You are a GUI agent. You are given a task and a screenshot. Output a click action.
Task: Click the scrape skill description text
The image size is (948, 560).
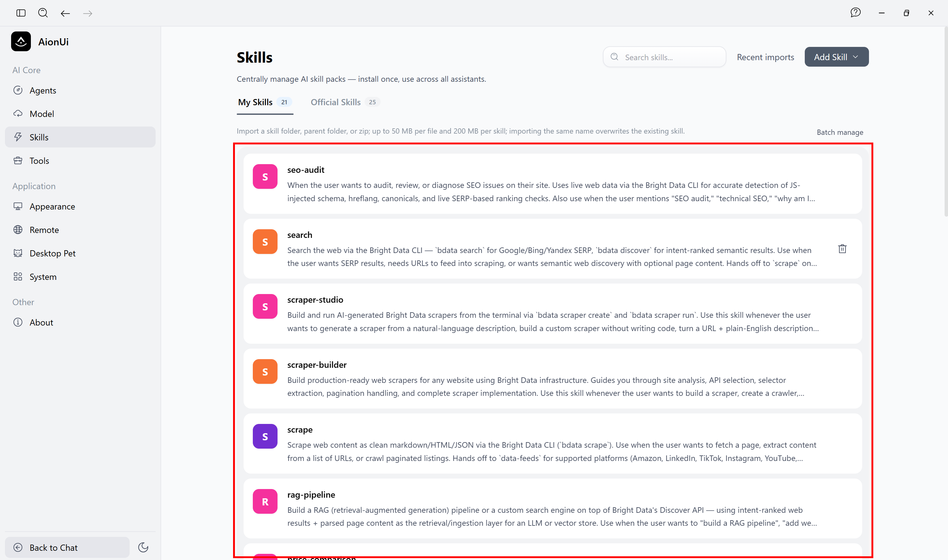(552, 452)
